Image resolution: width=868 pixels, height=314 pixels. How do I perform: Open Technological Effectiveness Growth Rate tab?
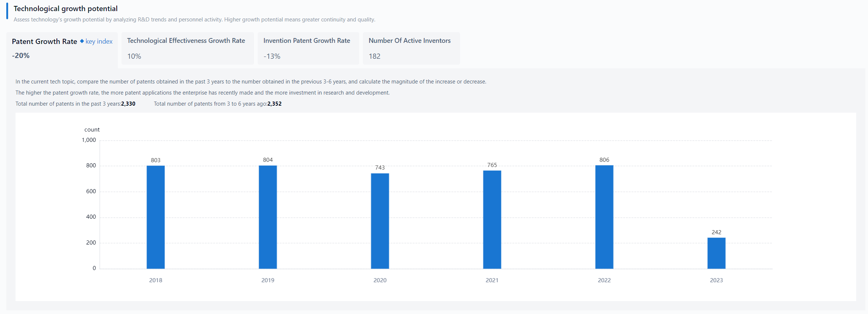click(186, 41)
